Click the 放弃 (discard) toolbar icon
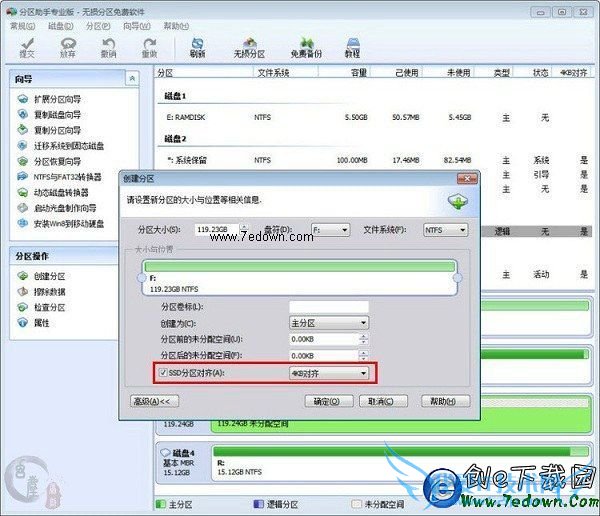 tap(68, 47)
